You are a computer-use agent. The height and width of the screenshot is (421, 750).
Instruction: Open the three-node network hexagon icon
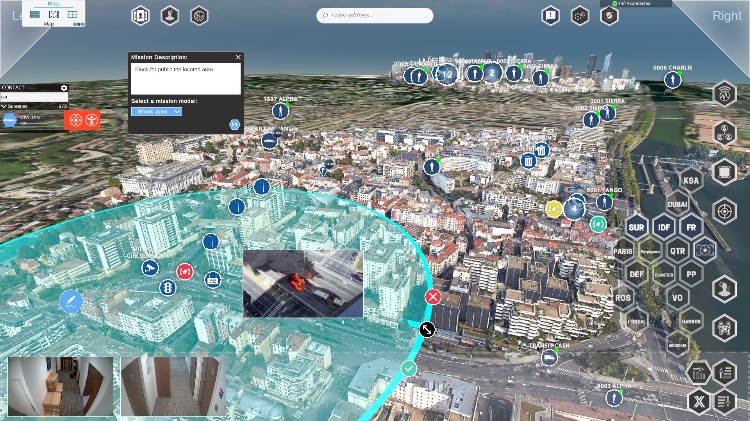pyautogui.click(x=725, y=133)
